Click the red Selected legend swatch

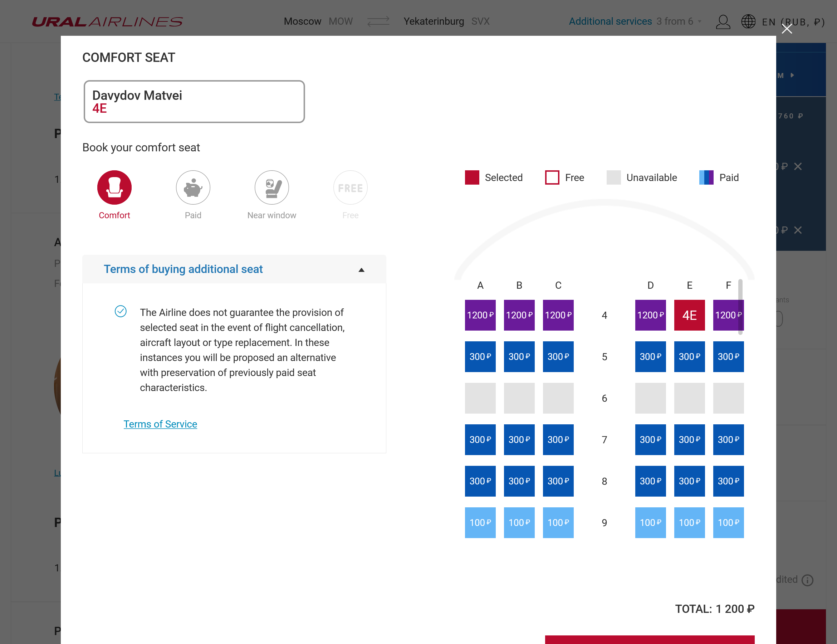click(471, 177)
